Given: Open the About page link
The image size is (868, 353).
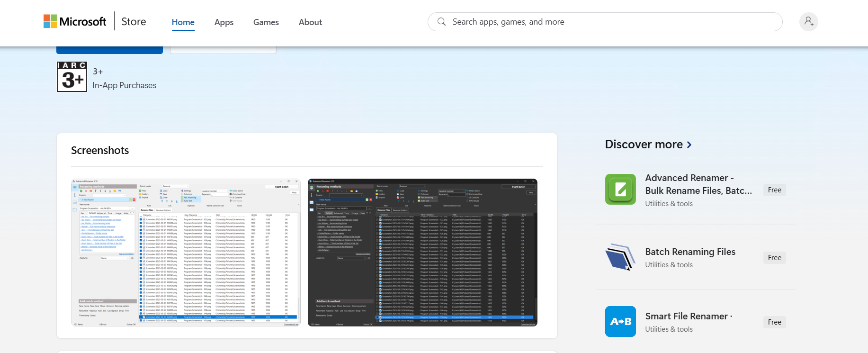Looking at the screenshot, I should 310,22.
